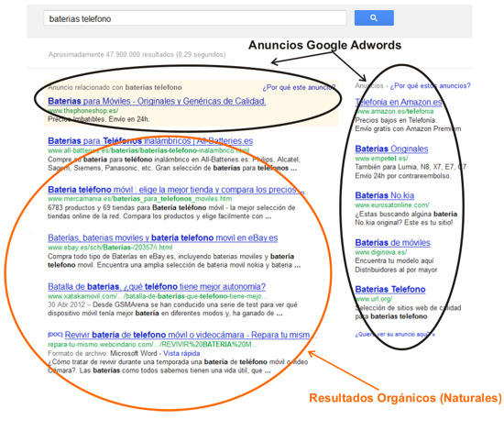Click Anuncio relacionado con baterias telefono label
Screen dimensions: 504x431
(x=115, y=87)
